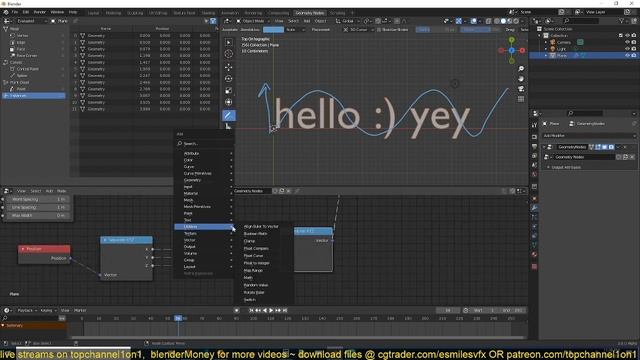The width and height of the screenshot is (640, 360).
Task: Open the Add Modifier dropdown
Action: (x=589, y=136)
